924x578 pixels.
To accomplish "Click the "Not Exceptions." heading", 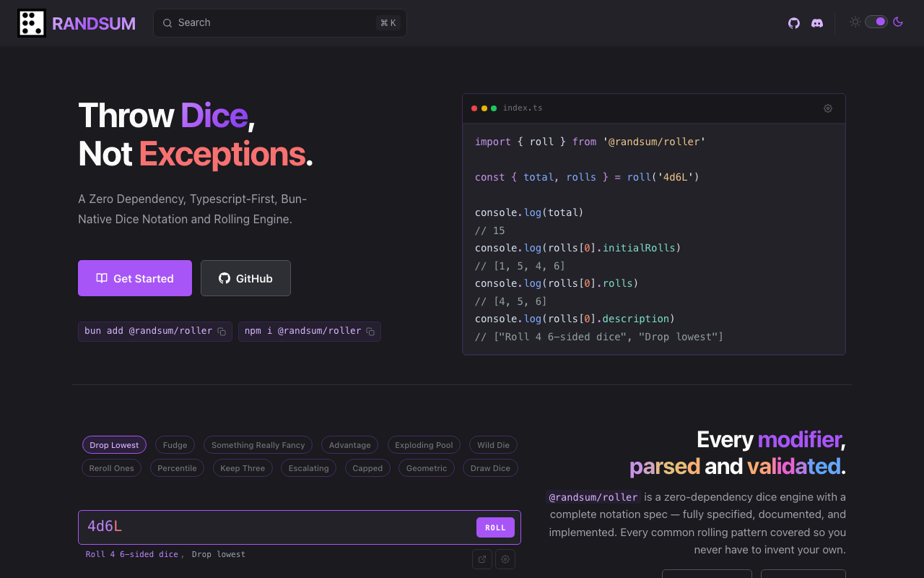I will point(196,154).
